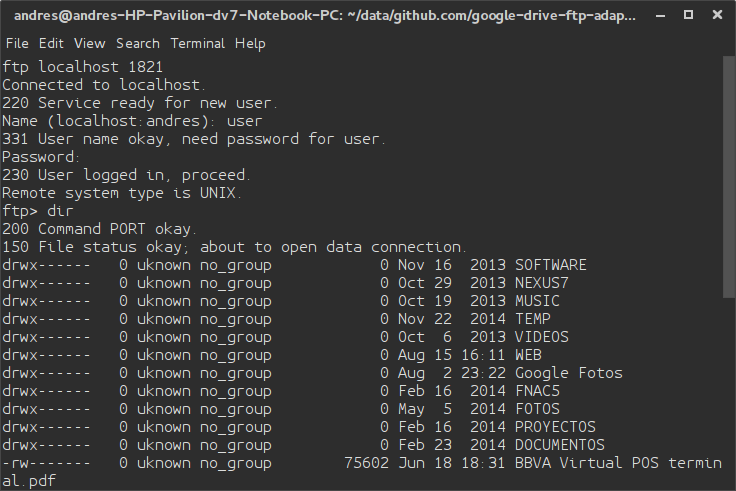This screenshot has height=491, width=736.
Task: Click the NEXUS7 directory name
Action: click(x=542, y=283)
